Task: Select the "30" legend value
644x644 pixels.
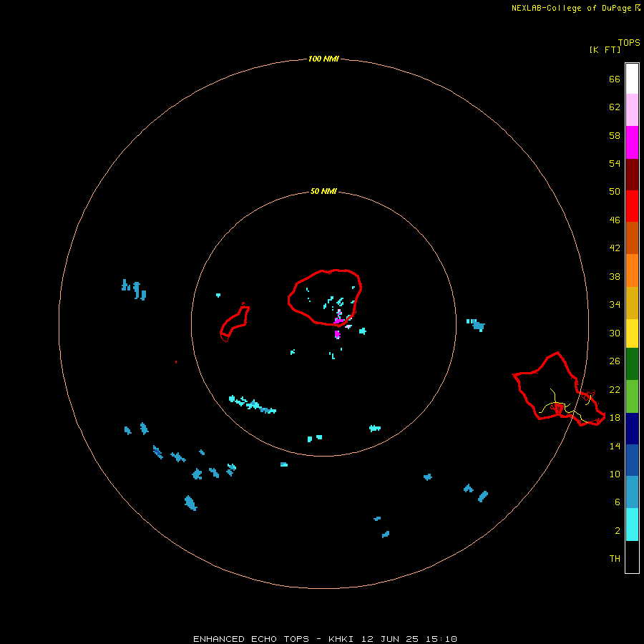Action: pos(615,333)
